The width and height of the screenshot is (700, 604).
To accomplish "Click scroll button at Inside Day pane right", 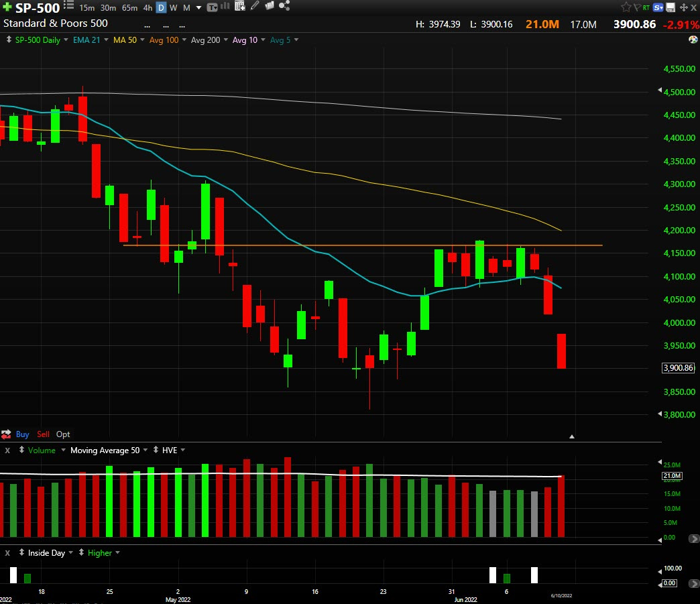I will point(694,583).
